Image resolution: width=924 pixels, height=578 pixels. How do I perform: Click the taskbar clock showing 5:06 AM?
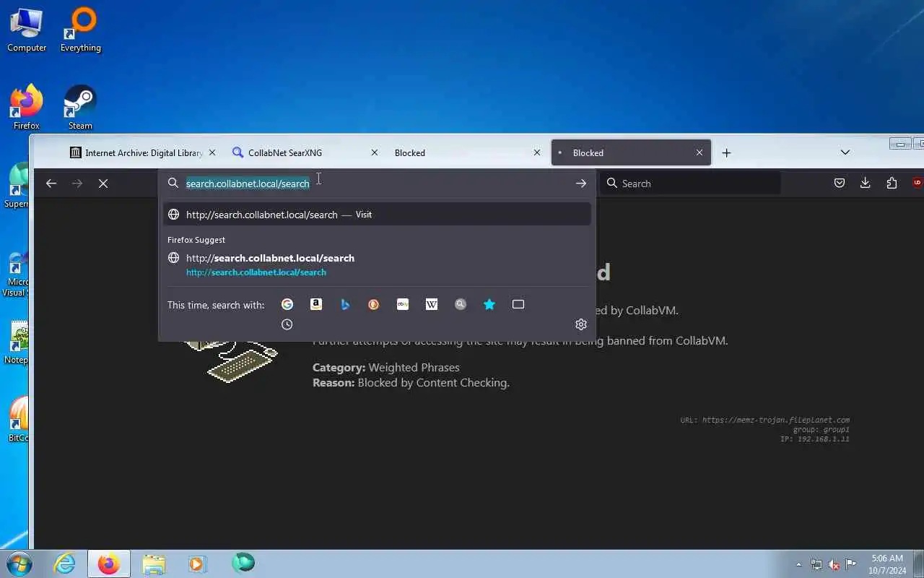(887, 564)
